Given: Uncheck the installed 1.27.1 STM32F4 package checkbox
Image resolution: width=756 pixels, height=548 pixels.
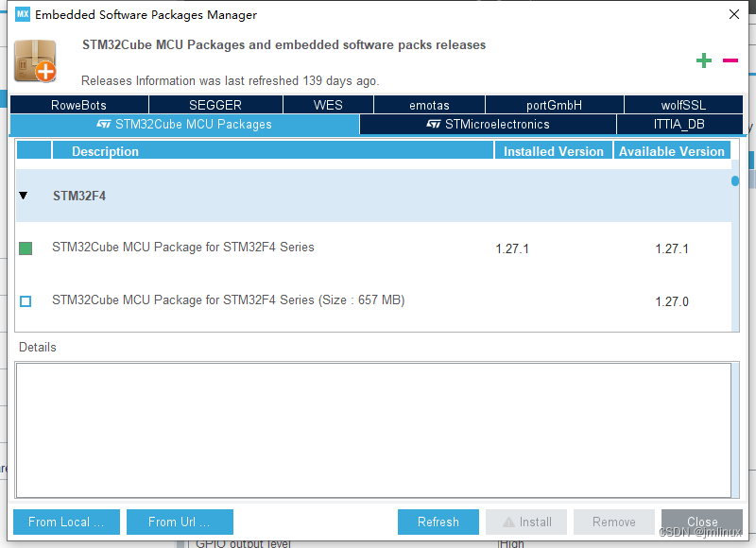Looking at the screenshot, I should 26,248.
